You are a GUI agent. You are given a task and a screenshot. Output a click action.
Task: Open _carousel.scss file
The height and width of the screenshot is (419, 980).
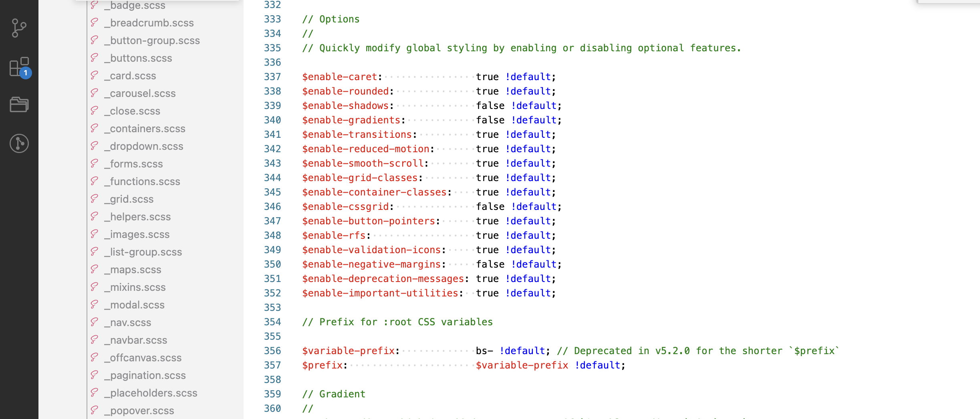(140, 93)
